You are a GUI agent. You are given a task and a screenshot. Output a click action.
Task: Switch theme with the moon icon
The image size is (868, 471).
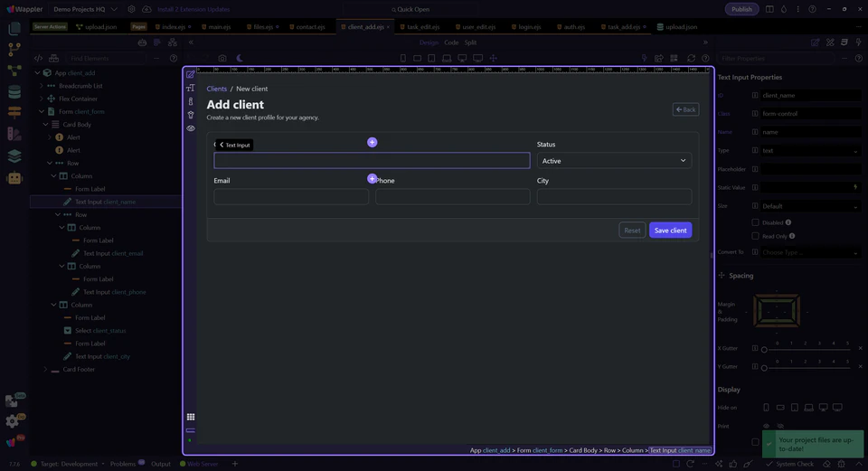pyautogui.click(x=239, y=58)
